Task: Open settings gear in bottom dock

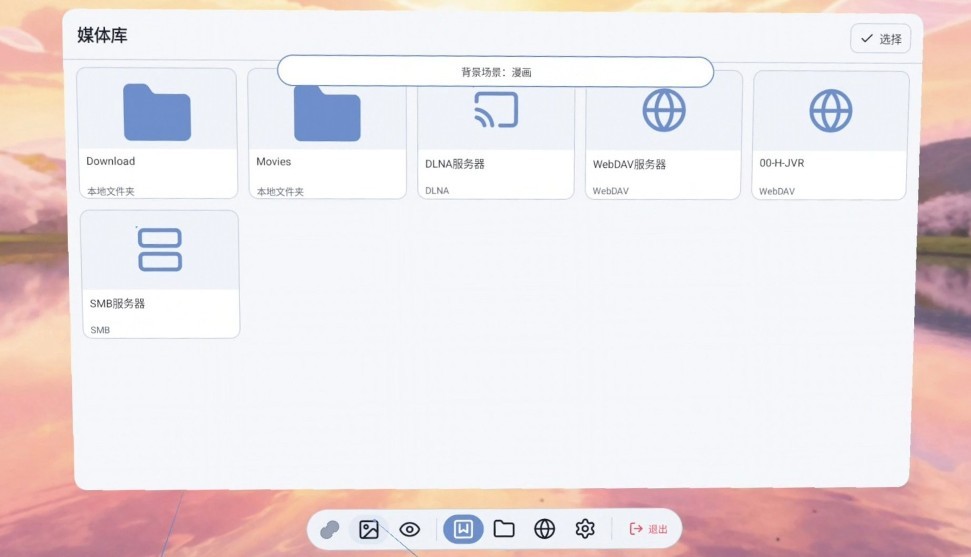Action: pyautogui.click(x=585, y=529)
